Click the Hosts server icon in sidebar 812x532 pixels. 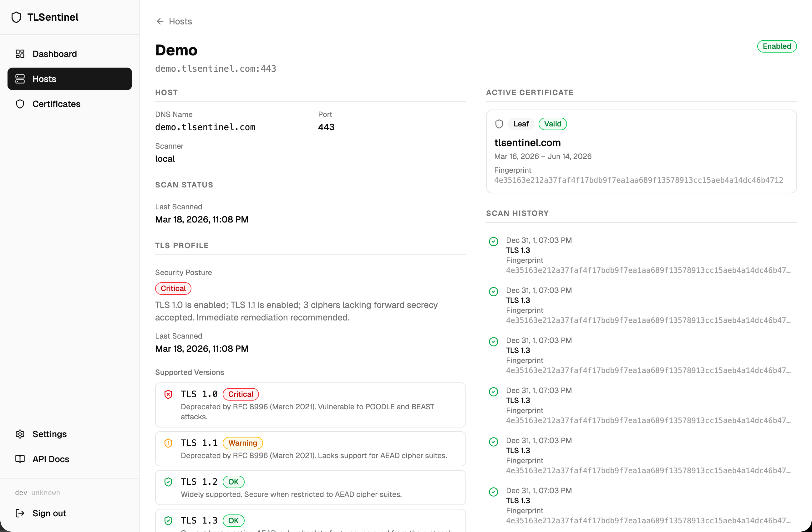pyautogui.click(x=20, y=79)
